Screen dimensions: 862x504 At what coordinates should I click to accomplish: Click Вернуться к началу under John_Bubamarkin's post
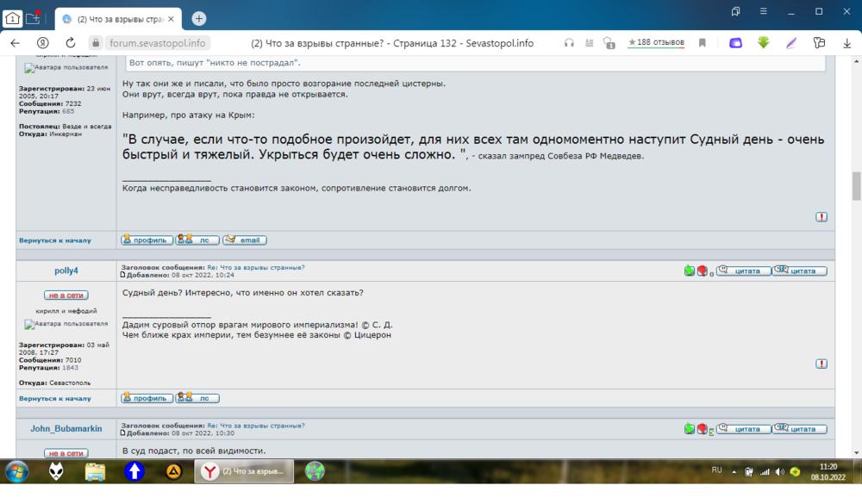pos(59,398)
